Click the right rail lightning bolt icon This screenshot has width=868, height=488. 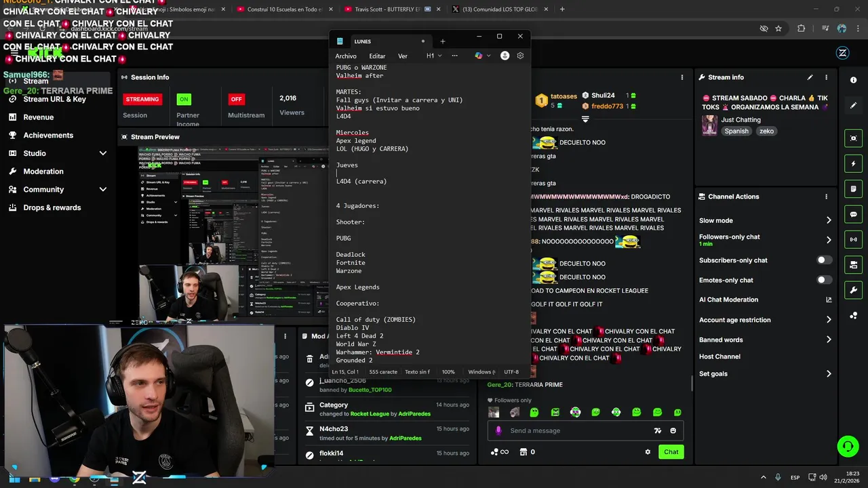coord(853,163)
